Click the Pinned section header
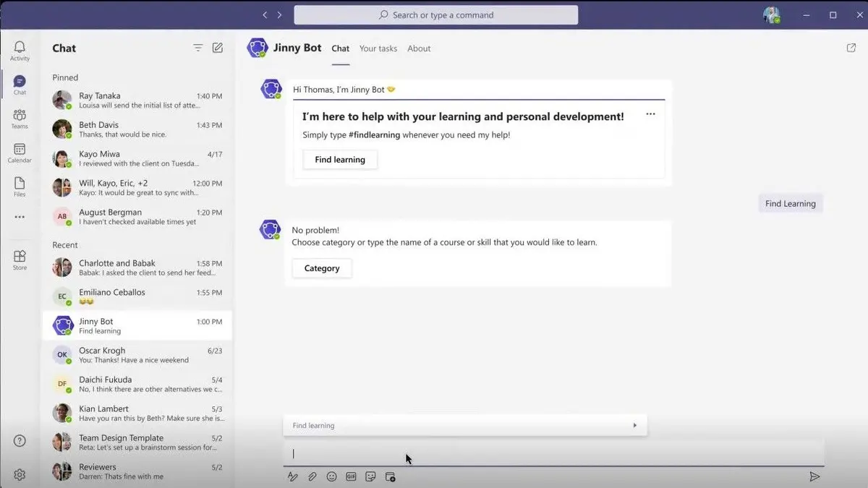 point(65,77)
